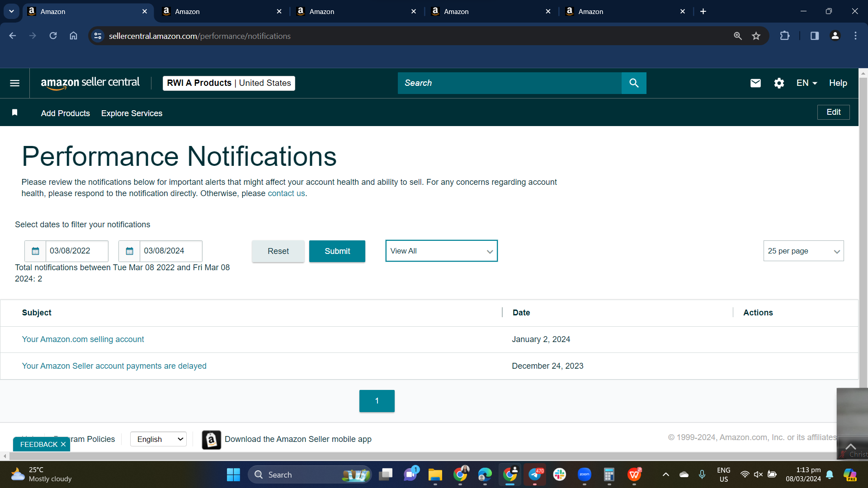Viewport: 868px width, 488px height.
Task: Open Zoom from the taskbar
Action: (x=584, y=474)
